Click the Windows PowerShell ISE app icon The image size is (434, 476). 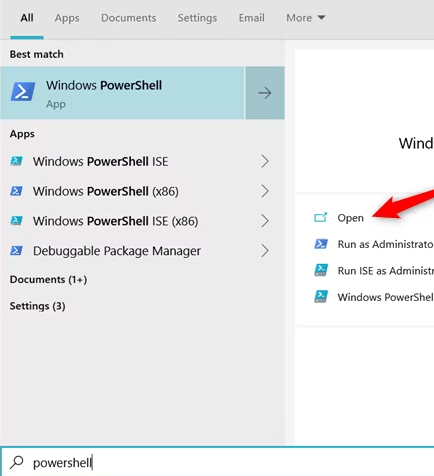16,161
